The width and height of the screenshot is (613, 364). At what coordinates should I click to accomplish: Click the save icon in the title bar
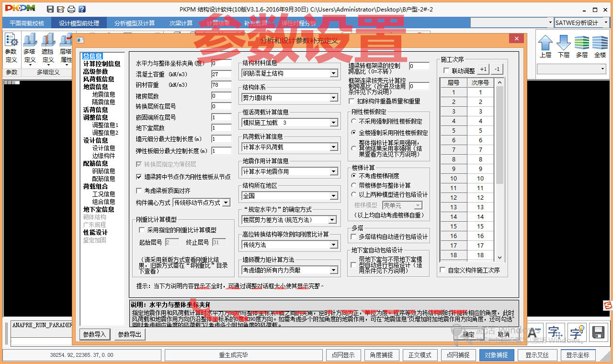point(50,8)
